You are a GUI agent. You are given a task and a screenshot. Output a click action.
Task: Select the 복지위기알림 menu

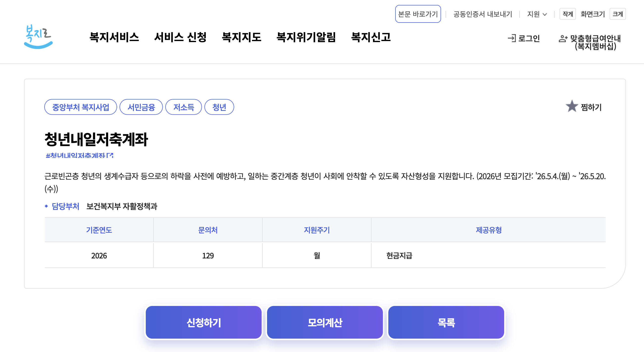[306, 37]
